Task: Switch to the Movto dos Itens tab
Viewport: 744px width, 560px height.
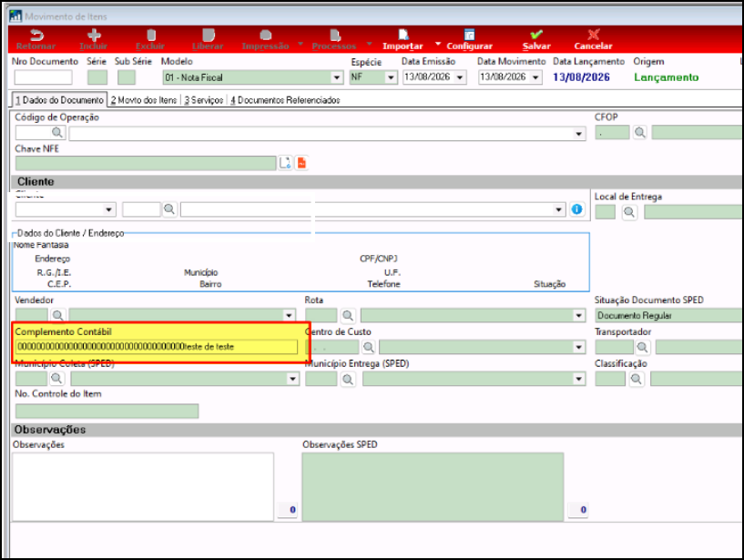Action: click(x=143, y=100)
